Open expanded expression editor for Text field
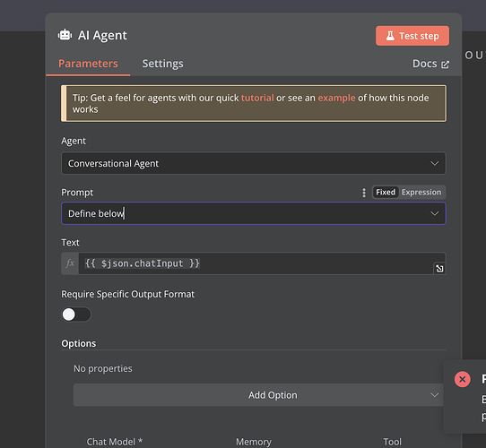 [439, 269]
